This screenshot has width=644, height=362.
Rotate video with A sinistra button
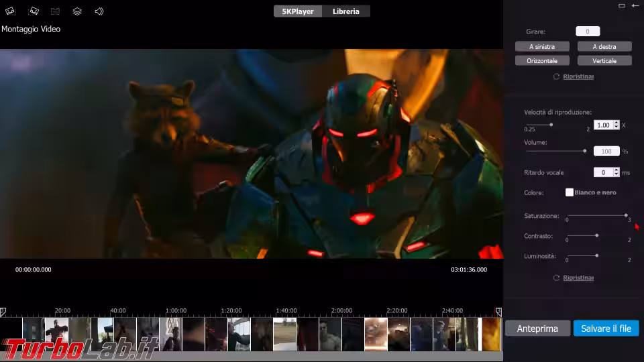(x=542, y=47)
